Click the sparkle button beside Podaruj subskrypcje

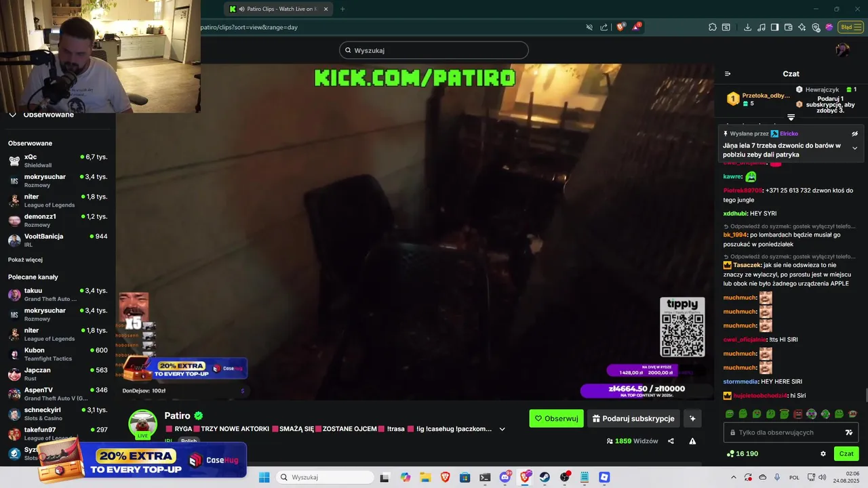pyautogui.click(x=692, y=418)
